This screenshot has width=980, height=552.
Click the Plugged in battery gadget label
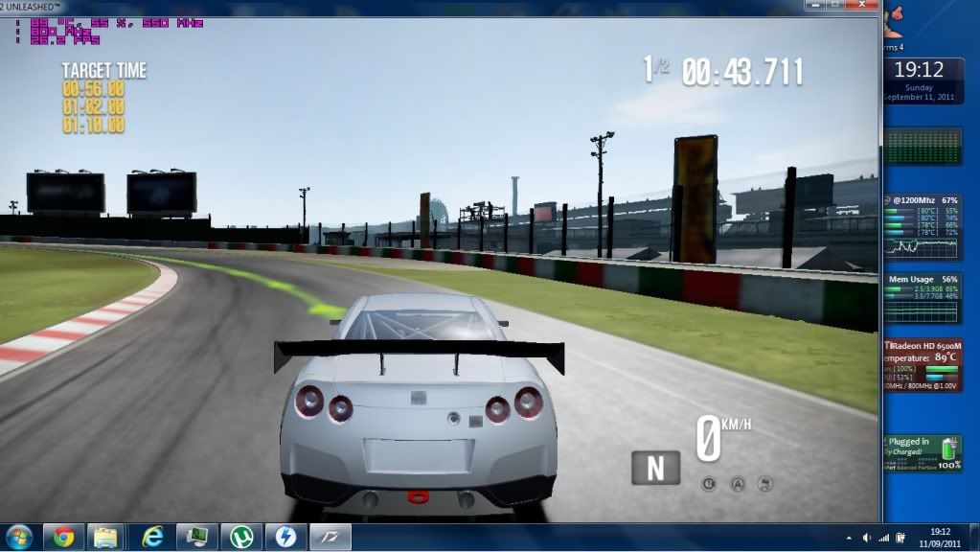pyautogui.click(x=908, y=442)
